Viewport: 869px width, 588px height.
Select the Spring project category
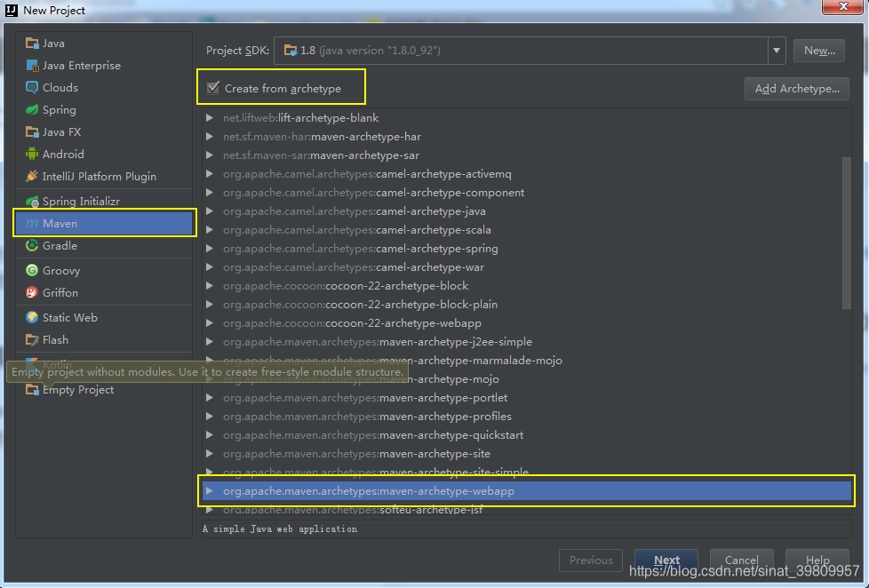click(104, 110)
